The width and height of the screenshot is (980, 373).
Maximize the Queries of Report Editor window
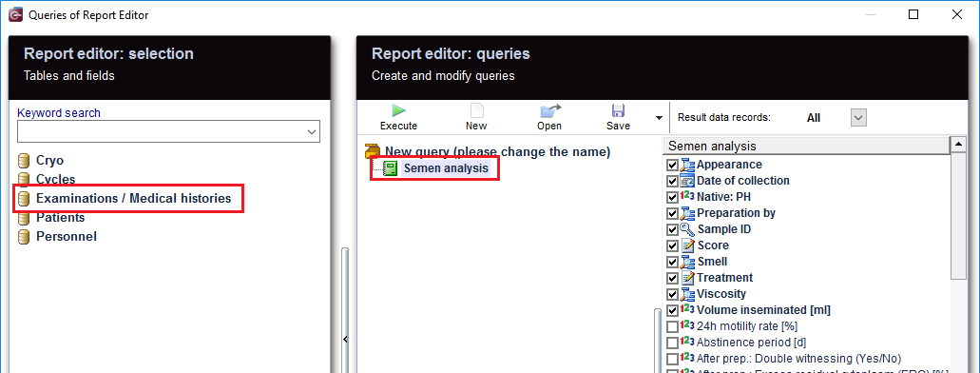point(913,14)
